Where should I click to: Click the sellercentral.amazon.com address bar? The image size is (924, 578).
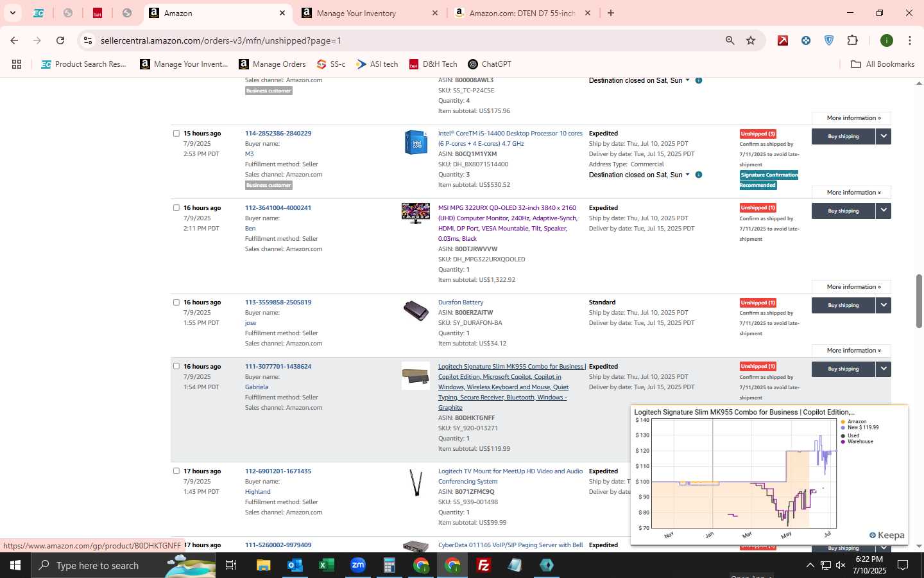click(x=404, y=40)
